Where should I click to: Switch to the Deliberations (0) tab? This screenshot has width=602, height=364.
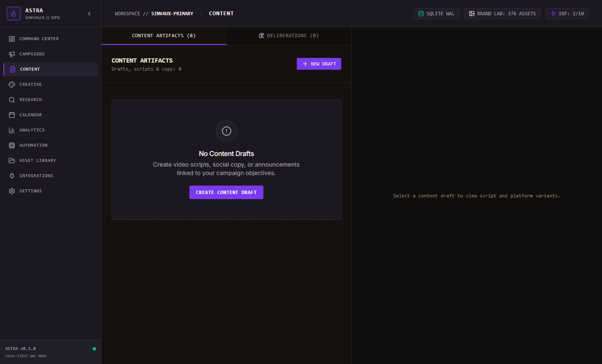[289, 36]
